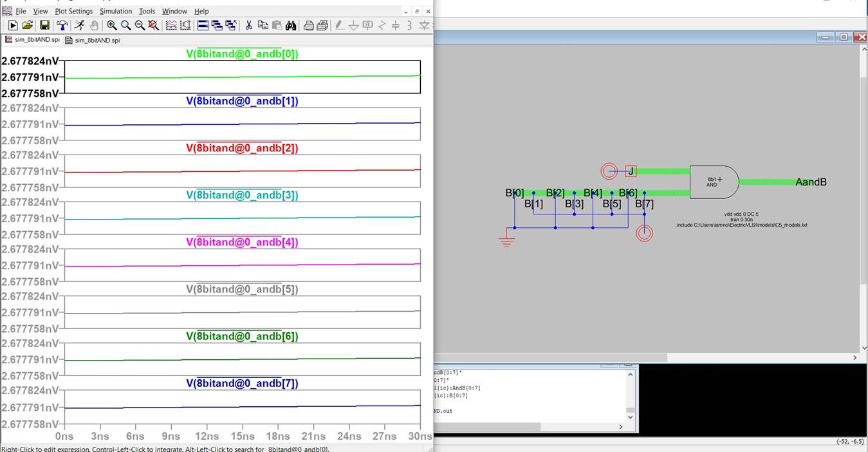Select the power source circle left of J
The height and width of the screenshot is (452, 868).
[609, 171]
